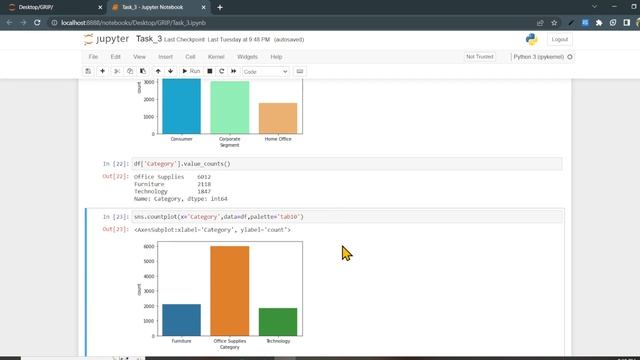Click the blue Furniture bar
The height and width of the screenshot is (360, 640).
pos(182,320)
